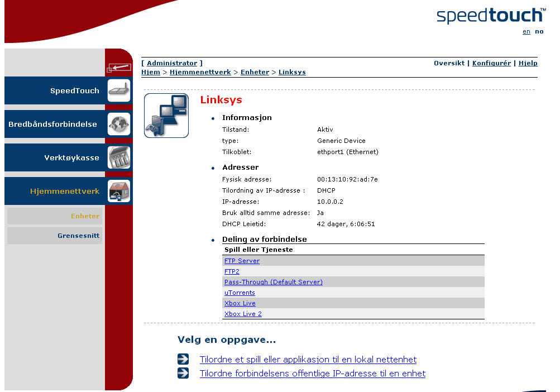Go to Enheter in breadcrumb
The image size is (560, 392).
tap(255, 72)
